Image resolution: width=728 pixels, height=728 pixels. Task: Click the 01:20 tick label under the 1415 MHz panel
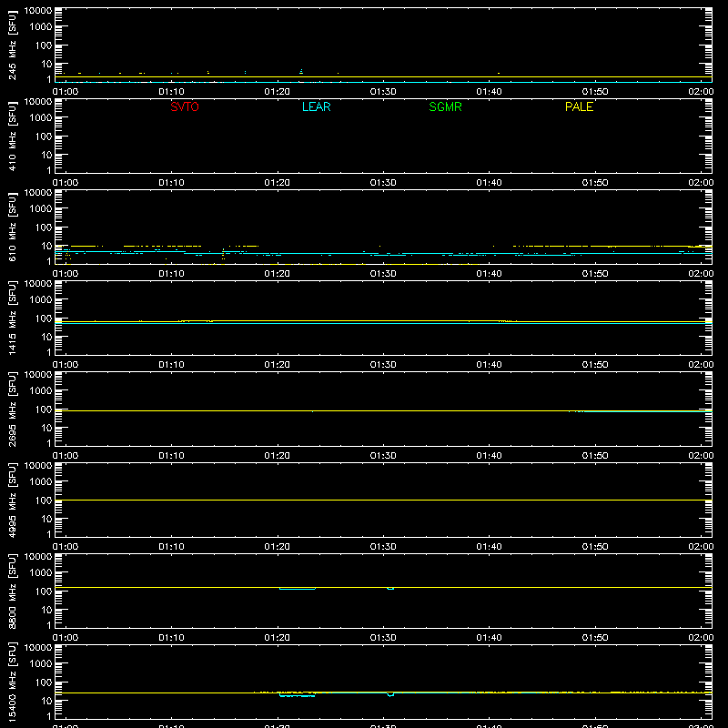[x=278, y=365]
